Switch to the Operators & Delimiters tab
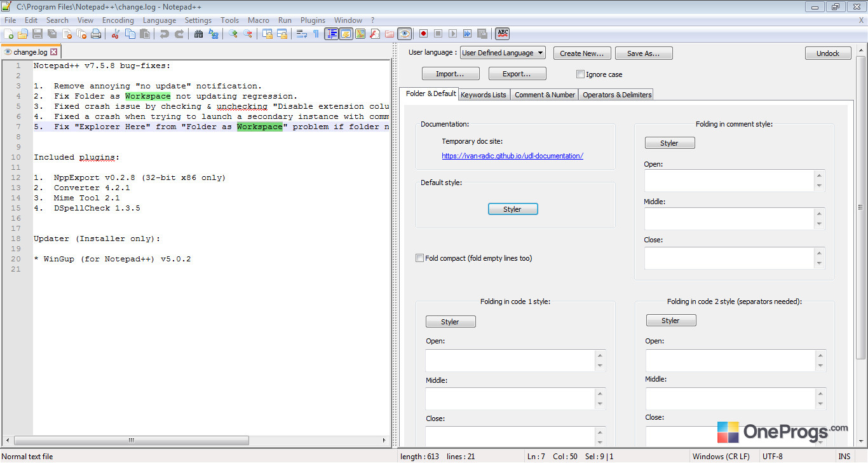 click(x=617, y=95)
